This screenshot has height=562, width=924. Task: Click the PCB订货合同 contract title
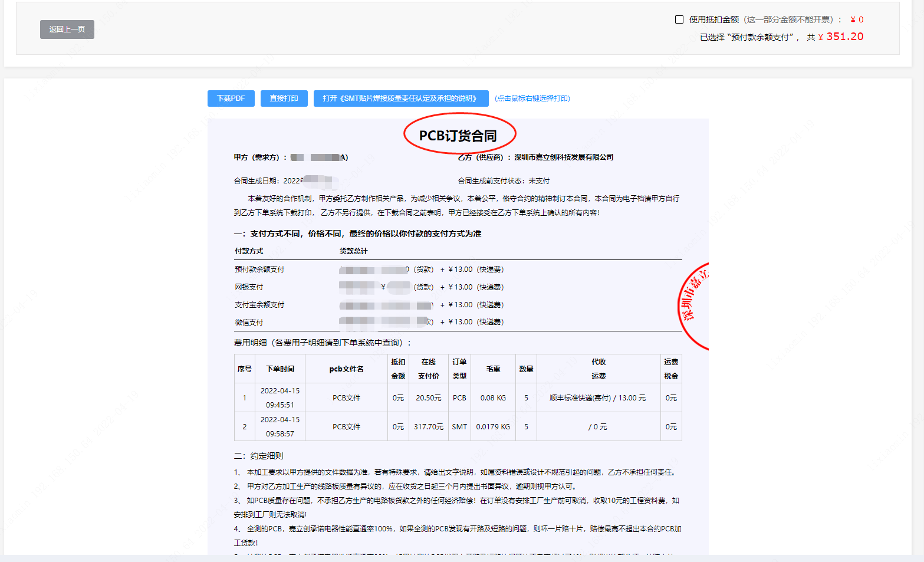458,136
